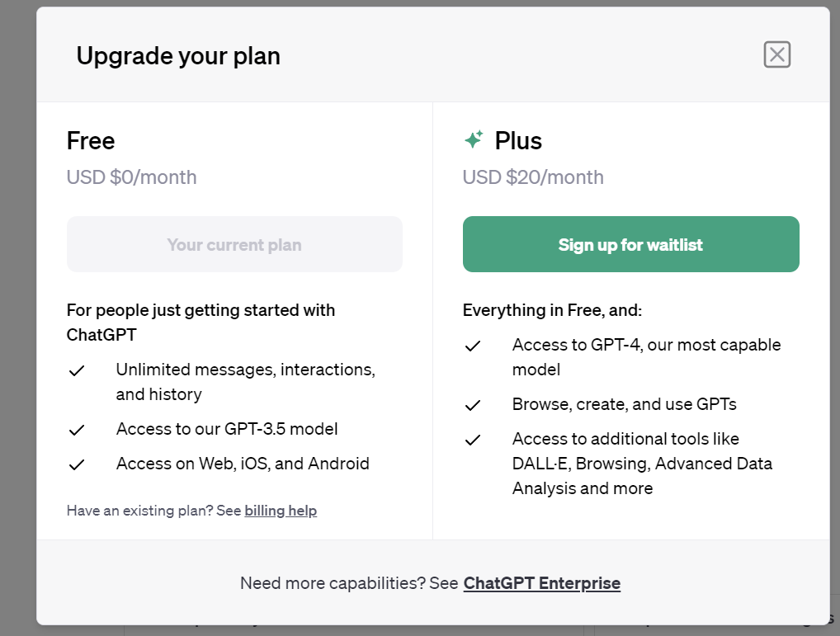Open the ChatGPT Enterprise link

[x=541, y=583]
